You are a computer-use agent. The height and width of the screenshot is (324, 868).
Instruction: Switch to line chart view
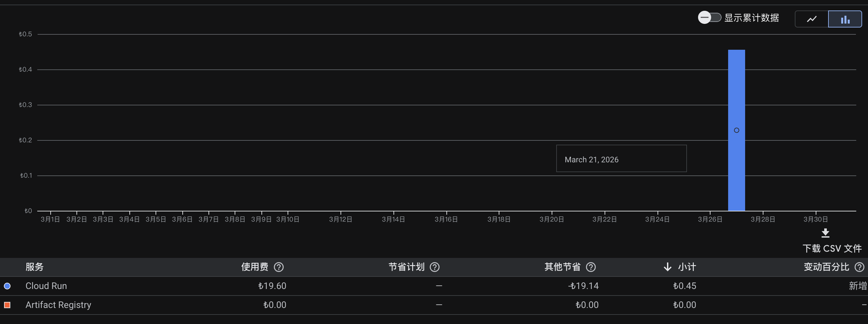[812, 19]
